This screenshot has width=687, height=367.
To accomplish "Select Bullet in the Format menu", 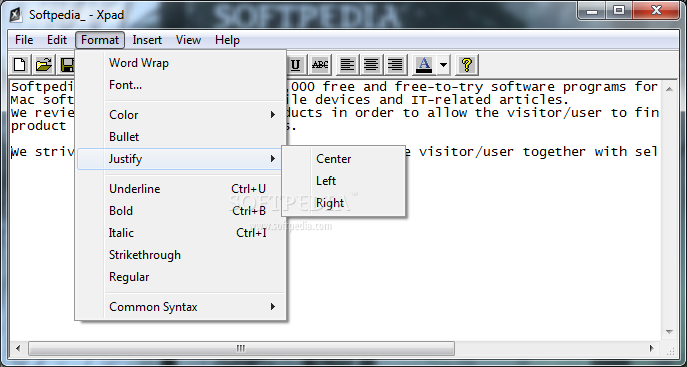I will click(x=181, y=137).
